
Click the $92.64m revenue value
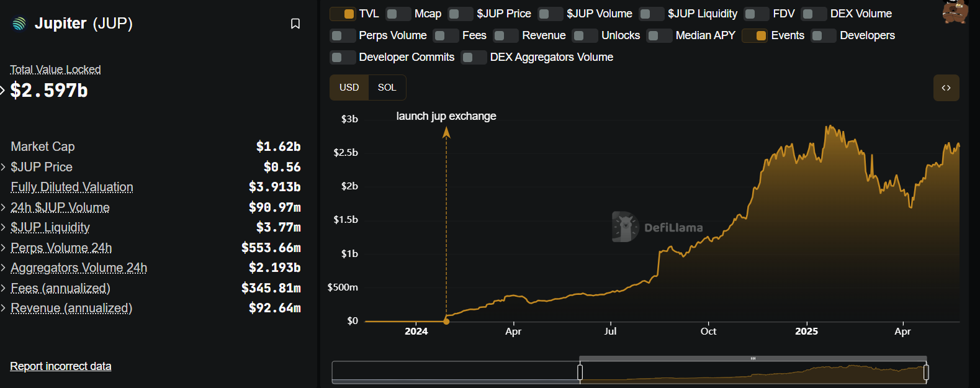274,308
